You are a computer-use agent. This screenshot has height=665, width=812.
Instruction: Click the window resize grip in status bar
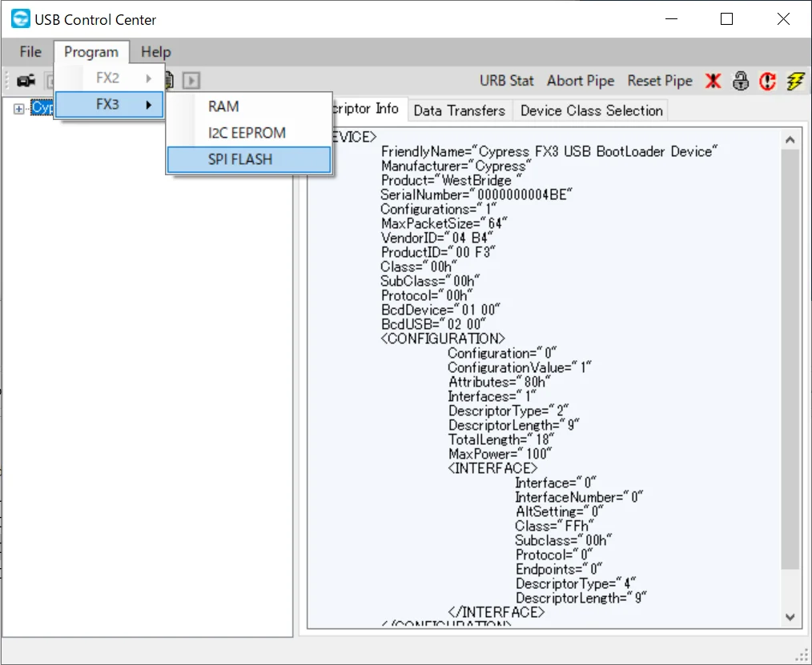pyautogui.click(x=802, y=655)
